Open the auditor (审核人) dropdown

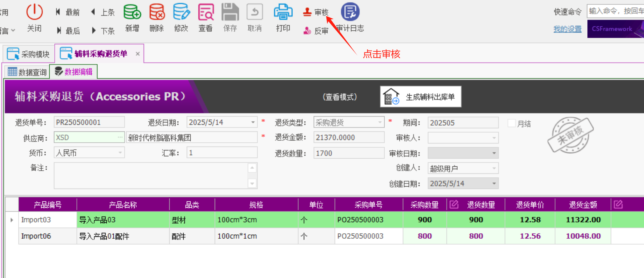point(494,138)
